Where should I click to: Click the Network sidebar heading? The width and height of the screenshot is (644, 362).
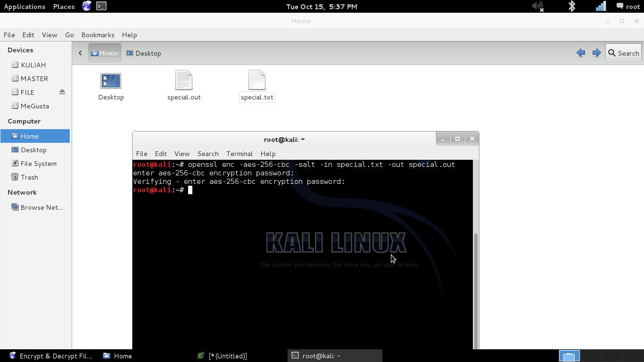pyautogui.click(x=22, y=192)
